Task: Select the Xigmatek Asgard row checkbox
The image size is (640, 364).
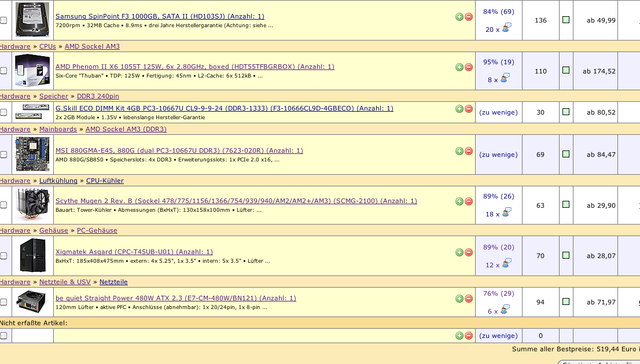Action: click(x=3, y=255)
